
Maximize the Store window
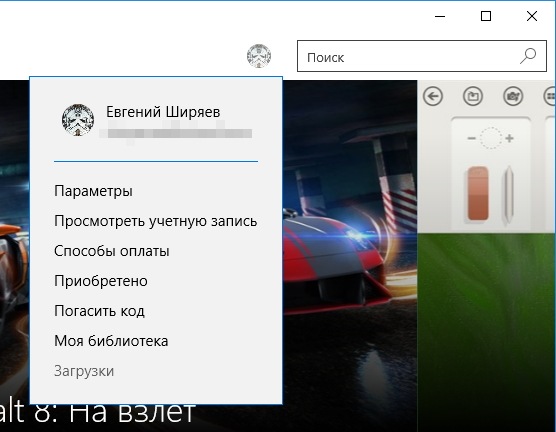click(x=486, y=16)
